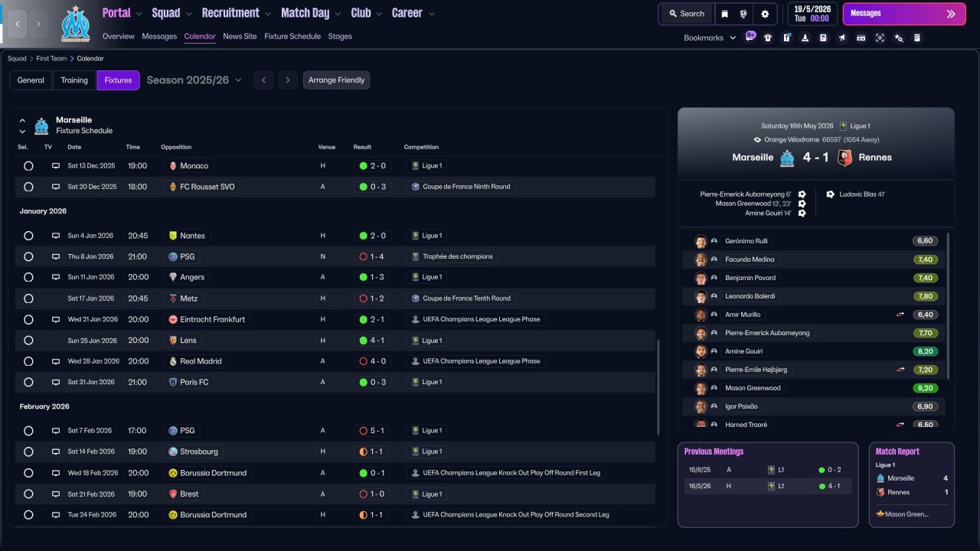Click the double chevron on Messages button

pos(951,14)
